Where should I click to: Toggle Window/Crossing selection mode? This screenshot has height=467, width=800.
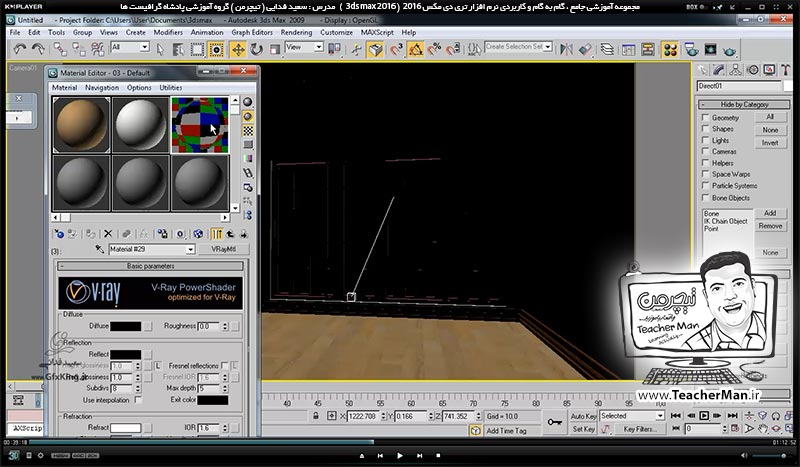(216, 50)
